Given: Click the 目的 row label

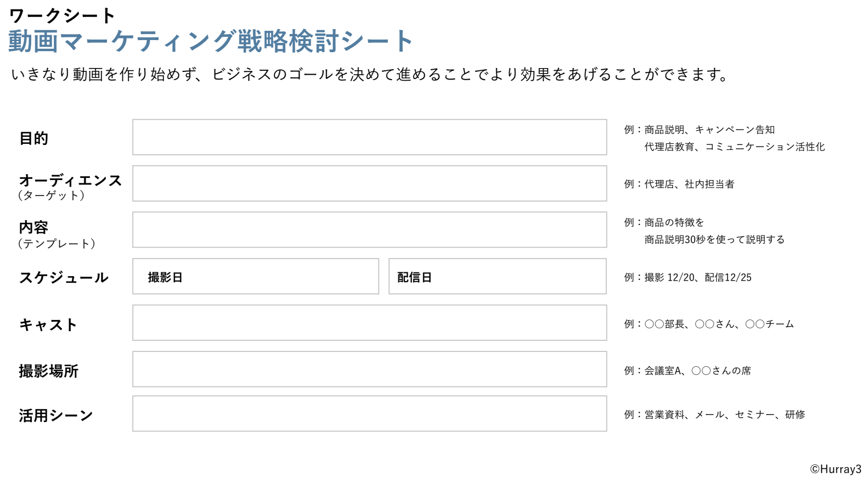Looking at the screenshot, I should coord(34,138).
